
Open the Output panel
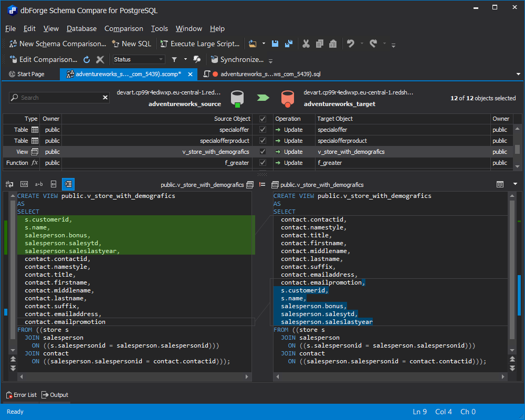(55, 395)
